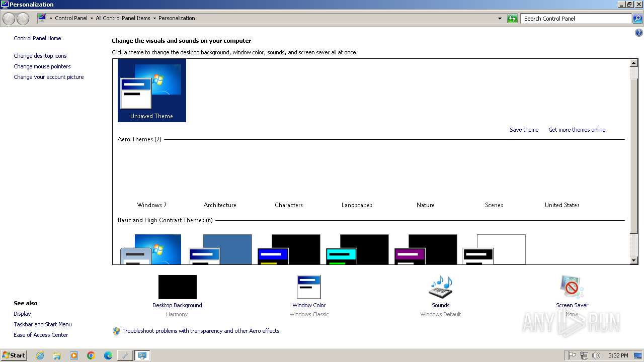Select the Windows Classic theme thumbnail
The width and height of the screenshot is (644, 362).
point(220,249)
